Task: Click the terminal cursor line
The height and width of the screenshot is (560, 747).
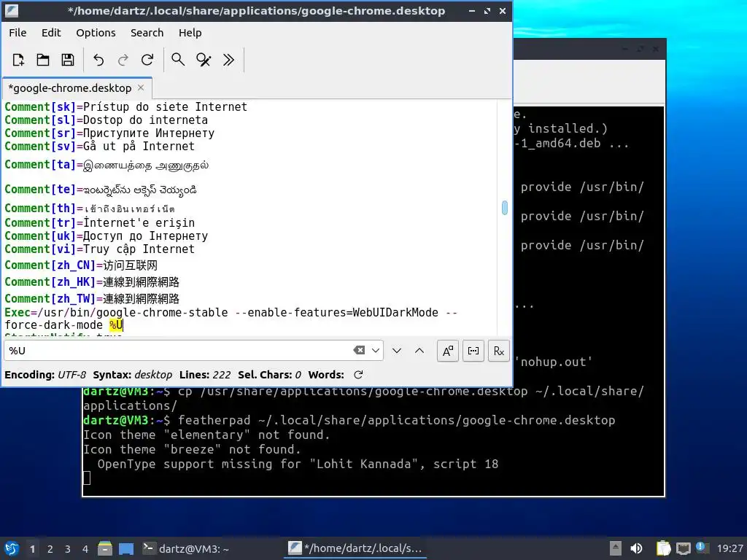Action: click(87, 478)
